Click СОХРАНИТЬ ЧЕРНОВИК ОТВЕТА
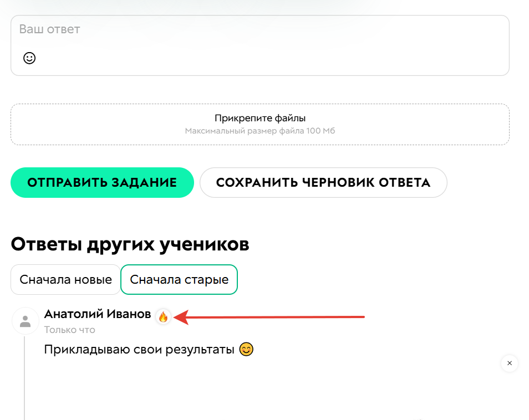This screenshot has width=529, height=420. [323, 182]
